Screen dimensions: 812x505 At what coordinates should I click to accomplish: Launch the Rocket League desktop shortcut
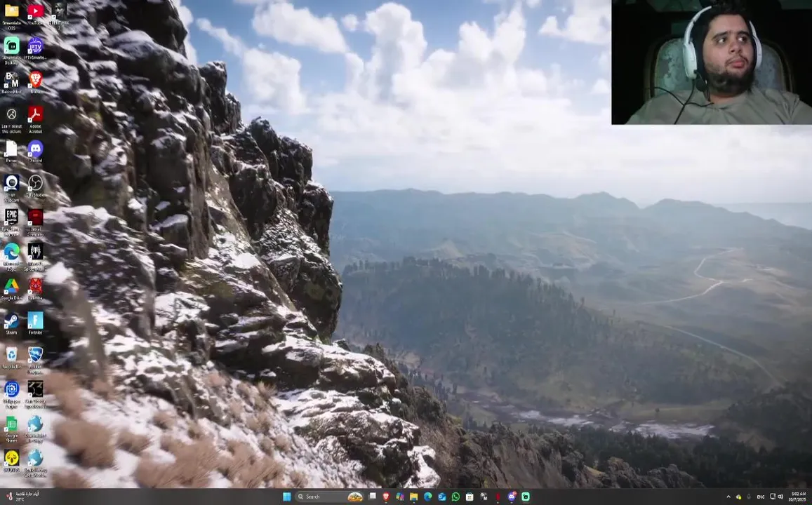(x=35, y=360)
